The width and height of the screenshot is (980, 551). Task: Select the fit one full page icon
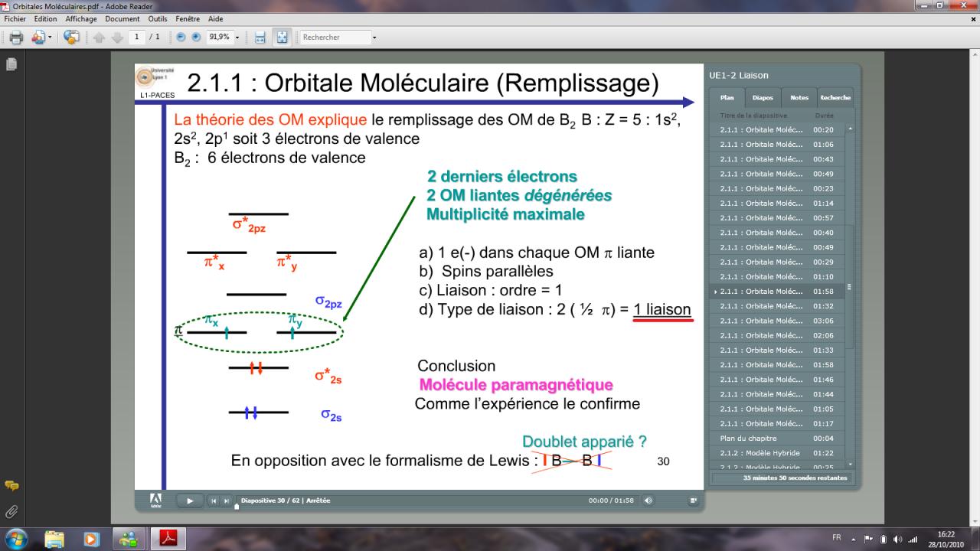(x=283, y=37)
